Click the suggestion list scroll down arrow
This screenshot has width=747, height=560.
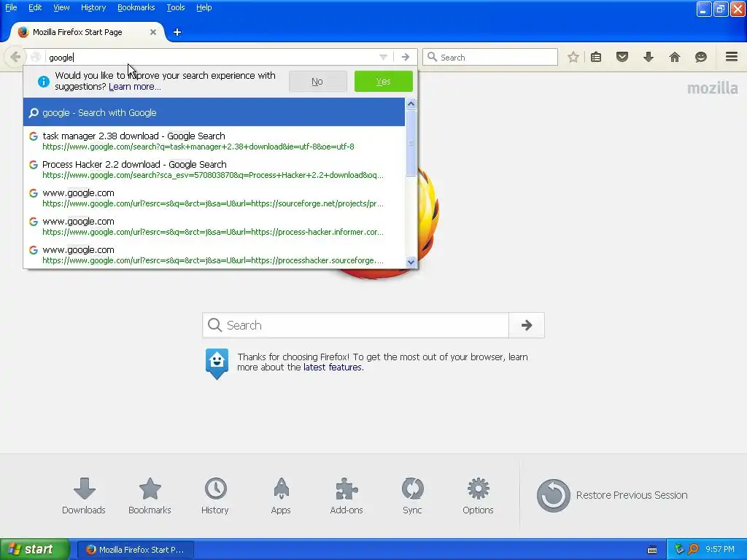click(411, 262)
